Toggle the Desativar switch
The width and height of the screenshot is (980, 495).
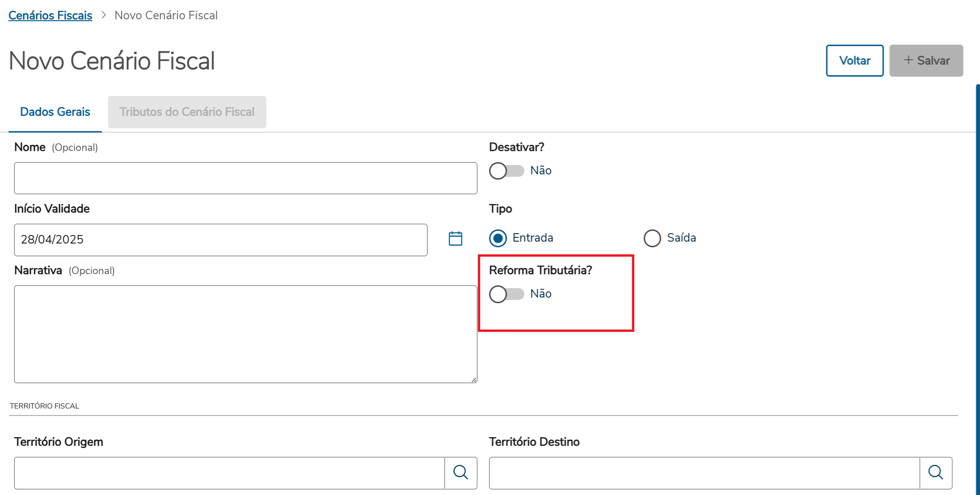click(x=506, y=171)
